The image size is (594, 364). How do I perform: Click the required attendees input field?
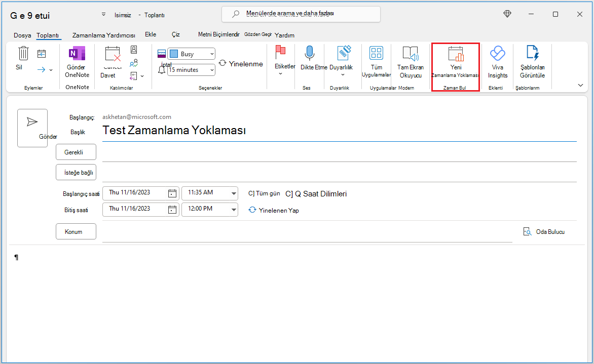340,153
